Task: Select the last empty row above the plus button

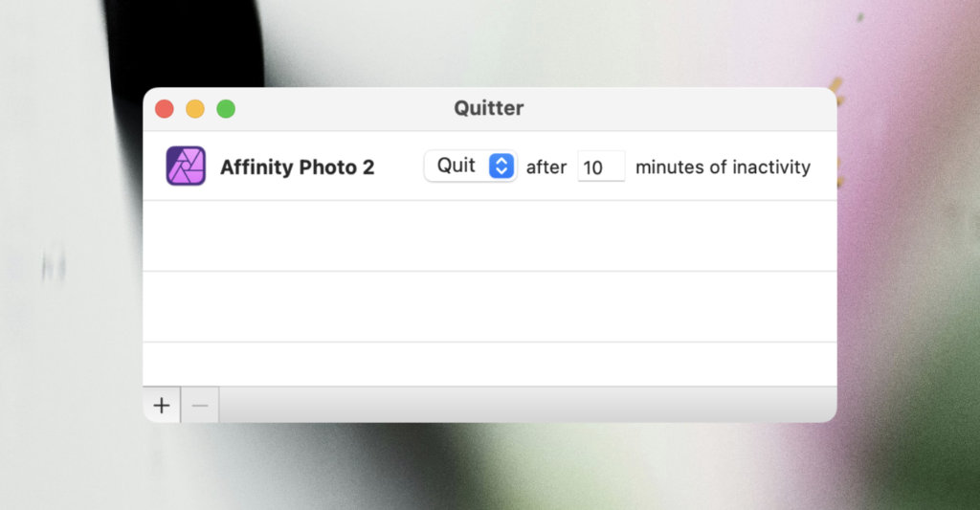Action: [x=489, y=365]
